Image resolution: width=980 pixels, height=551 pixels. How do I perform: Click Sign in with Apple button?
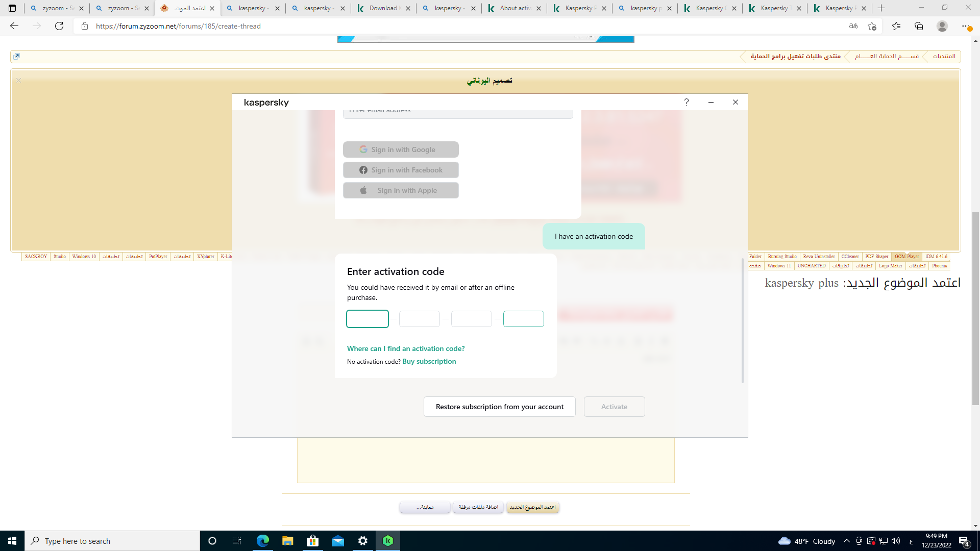tap(401, 190)
